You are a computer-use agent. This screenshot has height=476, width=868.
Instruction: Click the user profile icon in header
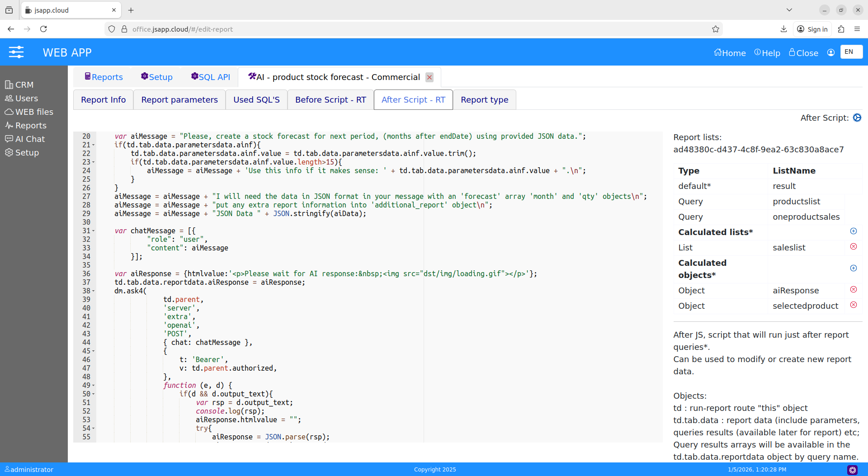830,53
